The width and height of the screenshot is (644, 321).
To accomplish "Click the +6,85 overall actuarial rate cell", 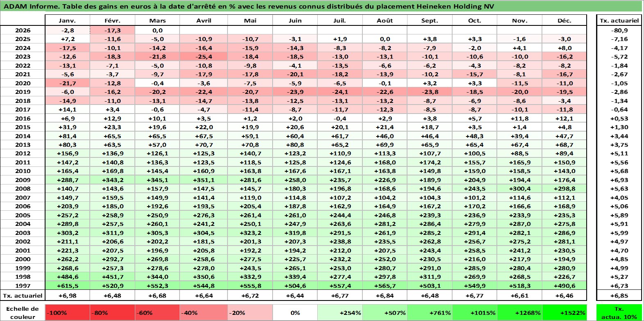I will click(619, 296).
